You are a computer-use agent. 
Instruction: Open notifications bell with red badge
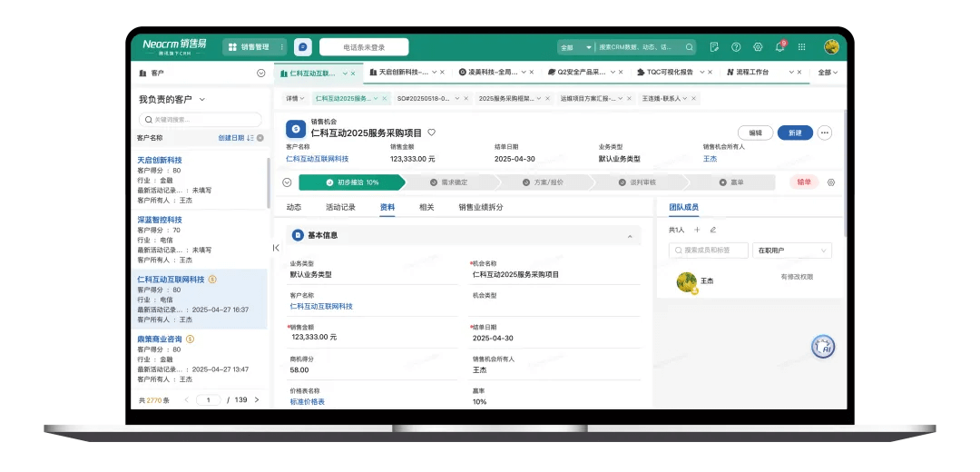(x=780, y=47)
